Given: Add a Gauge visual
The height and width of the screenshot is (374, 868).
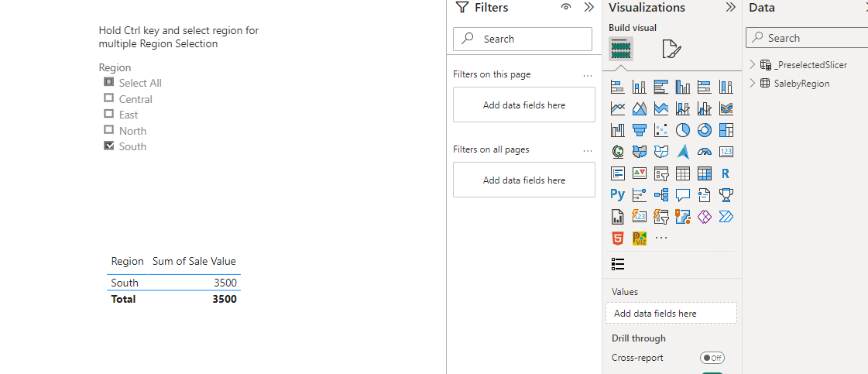Looking at the screenshot, I should (x=704, y=152).
